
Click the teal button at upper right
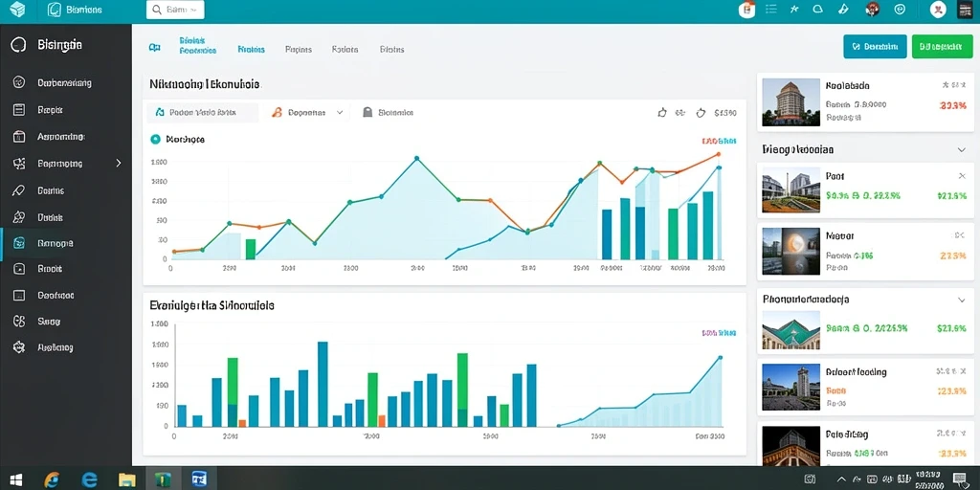pyautogui.click(x=875, y=46)
